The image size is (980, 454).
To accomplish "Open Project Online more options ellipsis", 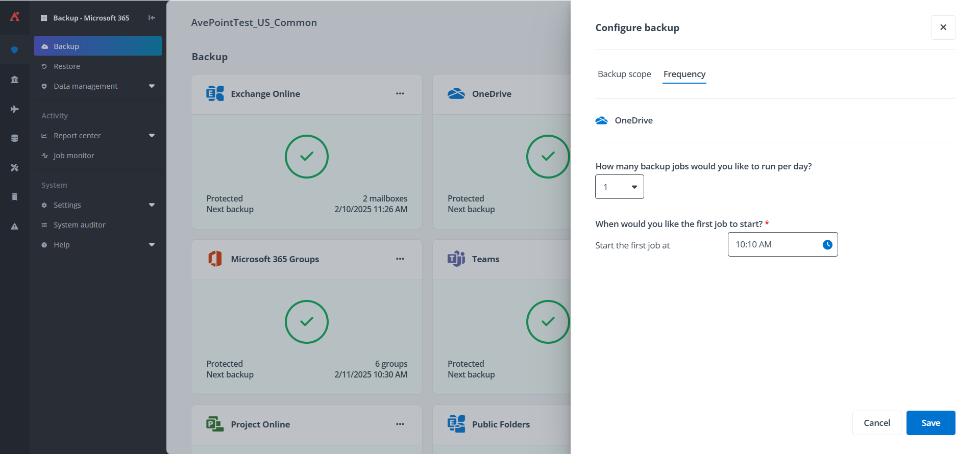I will [x=400, y=424].
